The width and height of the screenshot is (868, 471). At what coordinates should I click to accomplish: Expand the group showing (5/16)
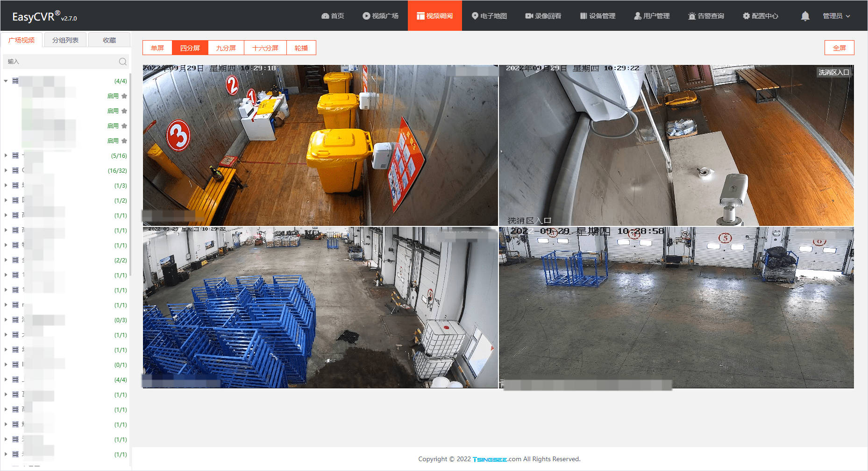(x=6, y=156)
